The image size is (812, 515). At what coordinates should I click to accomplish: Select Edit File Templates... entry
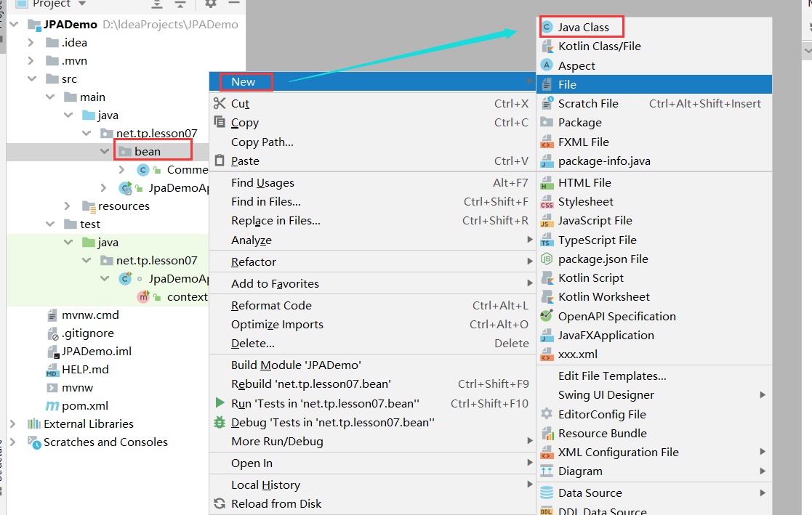coord(654,376)
